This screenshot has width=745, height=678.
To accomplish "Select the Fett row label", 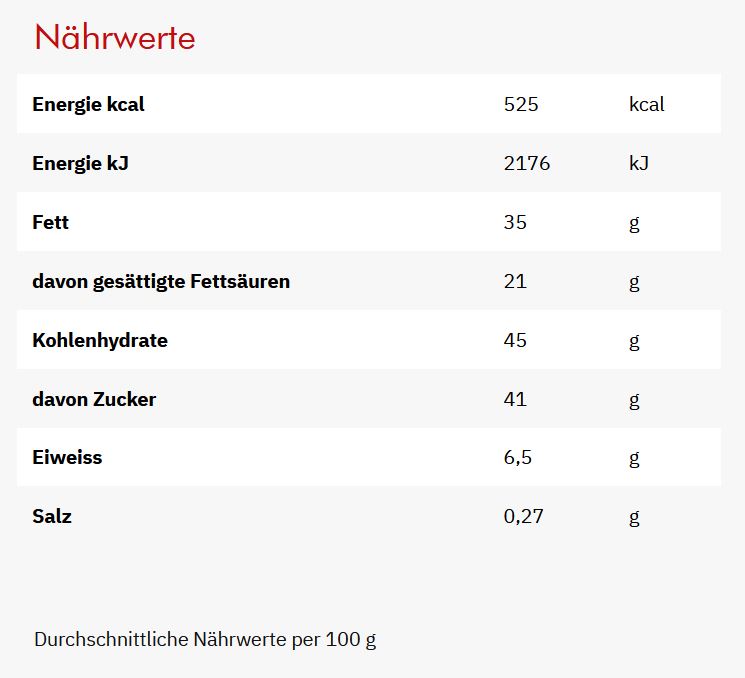I will [50, 222].
